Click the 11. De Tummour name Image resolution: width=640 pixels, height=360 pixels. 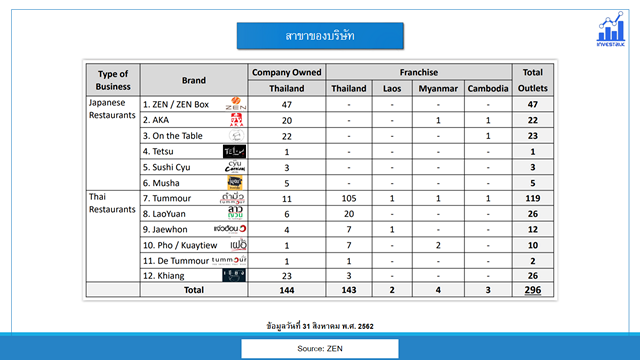pyautogui.click(x=176, y=261)
